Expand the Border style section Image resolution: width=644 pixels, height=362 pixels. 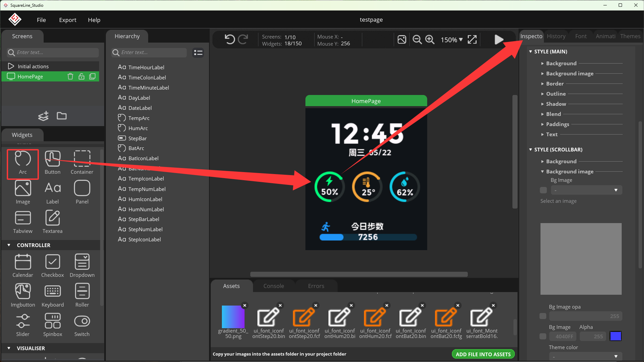click(555, 83)
